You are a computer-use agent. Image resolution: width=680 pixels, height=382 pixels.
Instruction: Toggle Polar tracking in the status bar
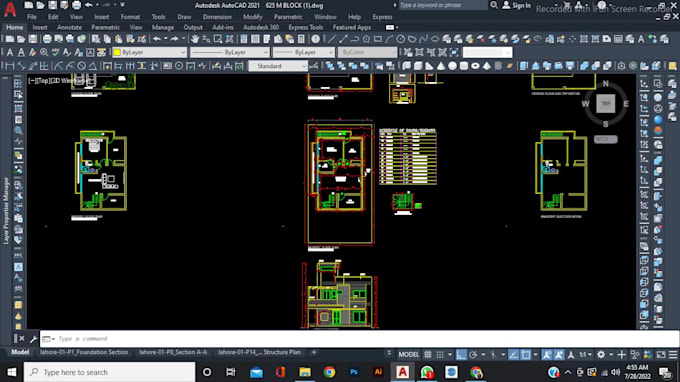click(473, 355)
